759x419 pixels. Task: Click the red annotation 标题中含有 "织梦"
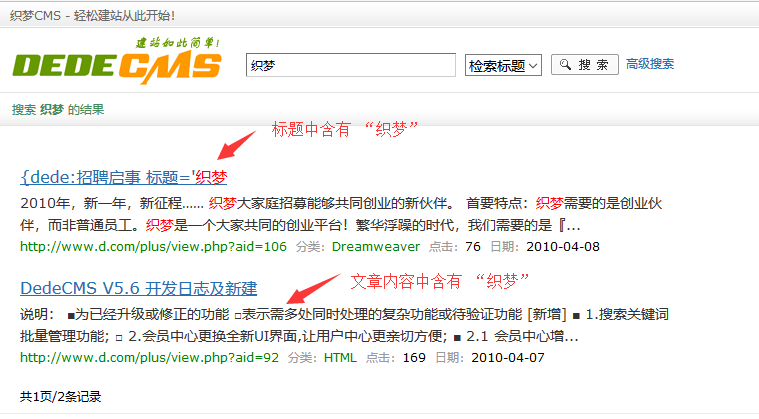tap(345, 128)
